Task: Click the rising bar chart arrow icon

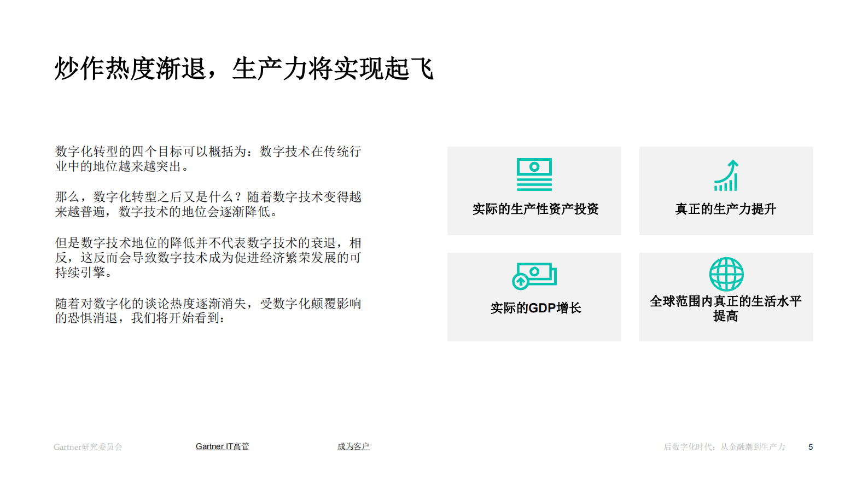Action: (x=726, y=175)
